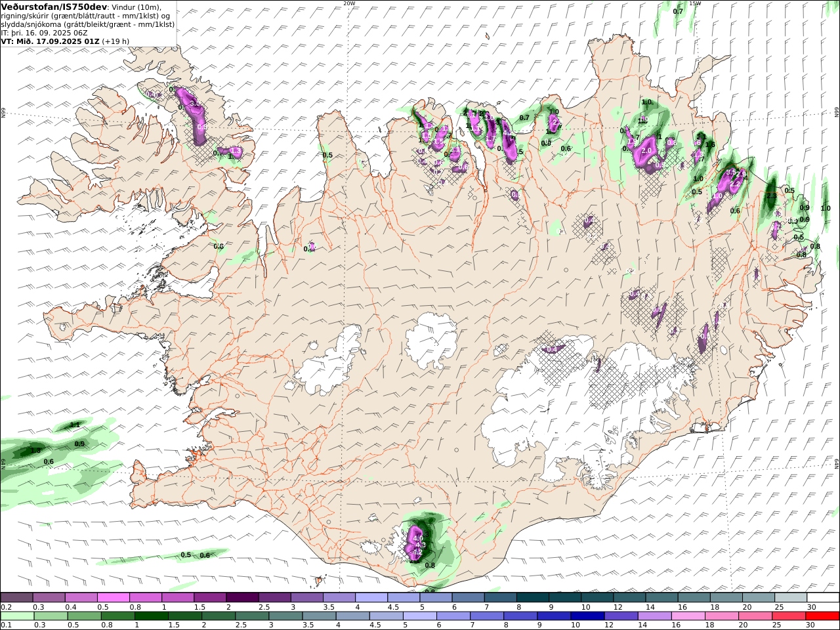
Task: Select the rain swatch between 20 and 25
Action: [755, 616]
